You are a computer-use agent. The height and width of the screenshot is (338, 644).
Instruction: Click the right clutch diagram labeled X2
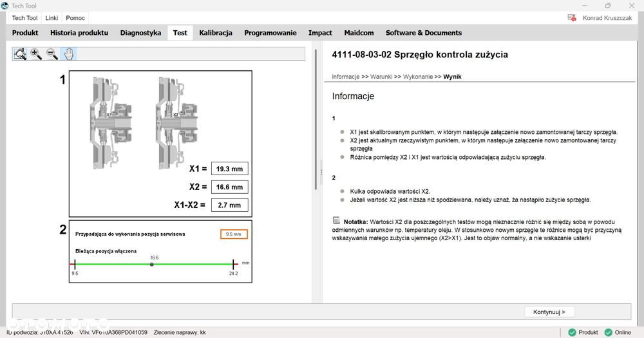click(x=178, y=123)
